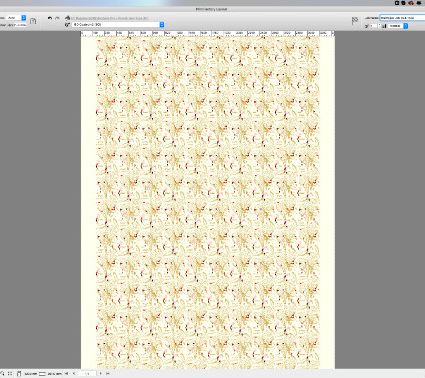Click the page height icon in status bar
Screen dimensions: 425x378
pyautogui.click(x=19, y=374)
